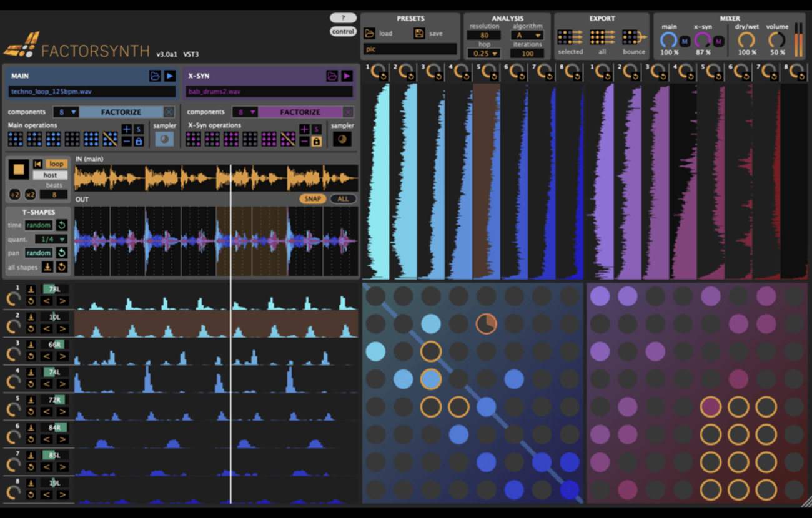Open a file for the MAIN sound
The width and height of the screenshot is (812, 518).
(155, 76)
